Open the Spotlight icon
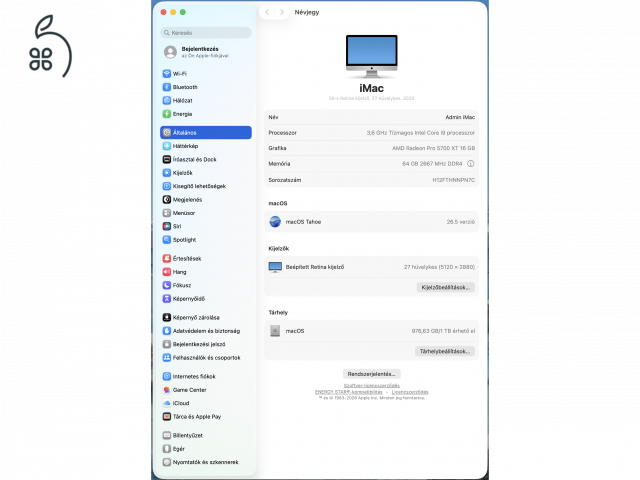This screenshot has height=480, width=640. [x=167, y=240]
